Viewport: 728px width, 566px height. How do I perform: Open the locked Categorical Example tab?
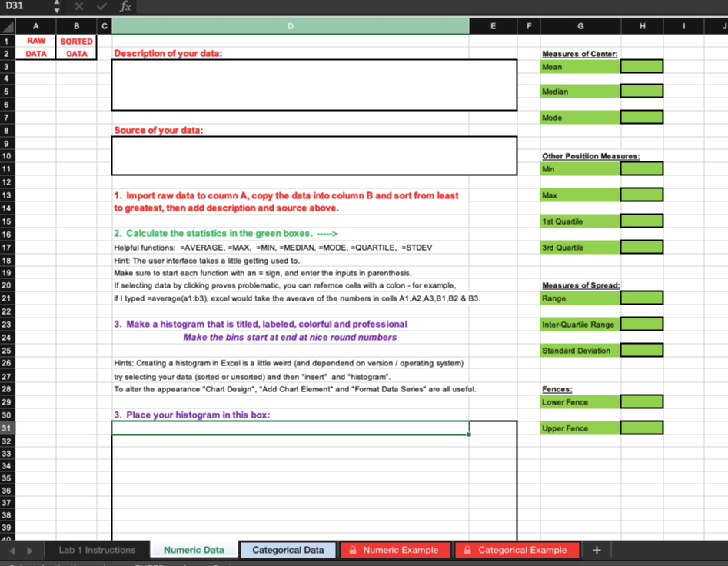(517, 550)
